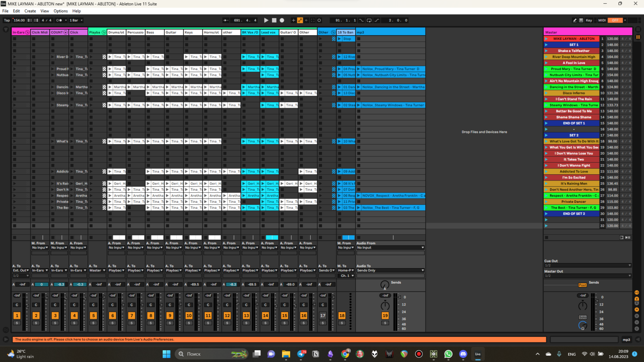Click the Master cue volume knob

pos(583,325)
